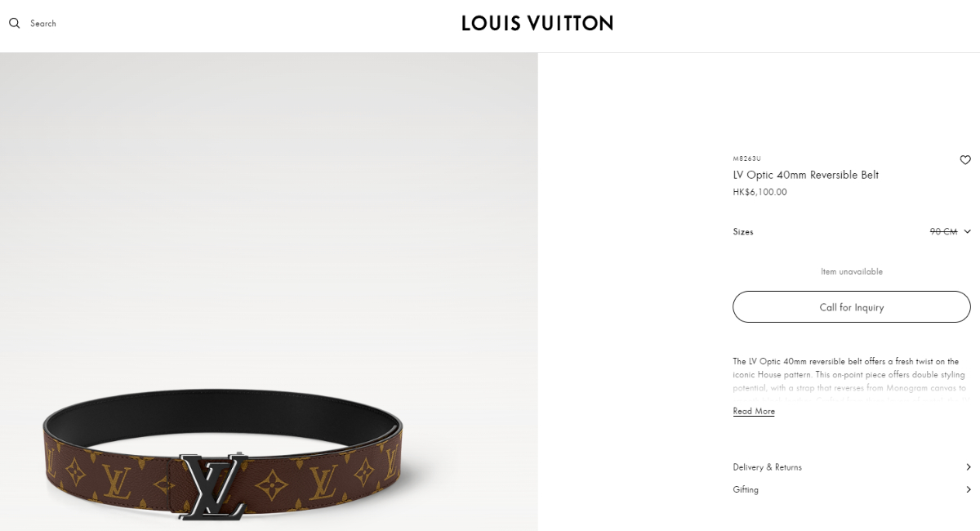Click the HK$6,100.00 price text
The width and height of the screenshot is (980, 531).
pos(759,192)
